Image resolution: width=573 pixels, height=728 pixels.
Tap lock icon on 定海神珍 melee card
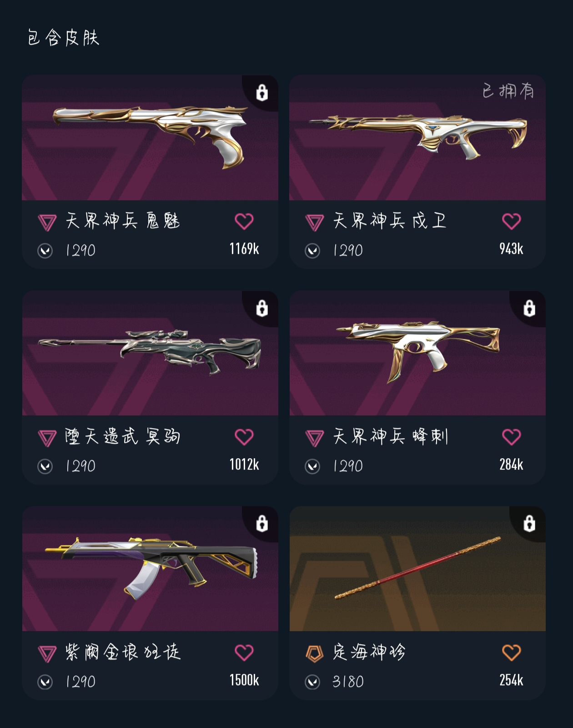point(529,523)
